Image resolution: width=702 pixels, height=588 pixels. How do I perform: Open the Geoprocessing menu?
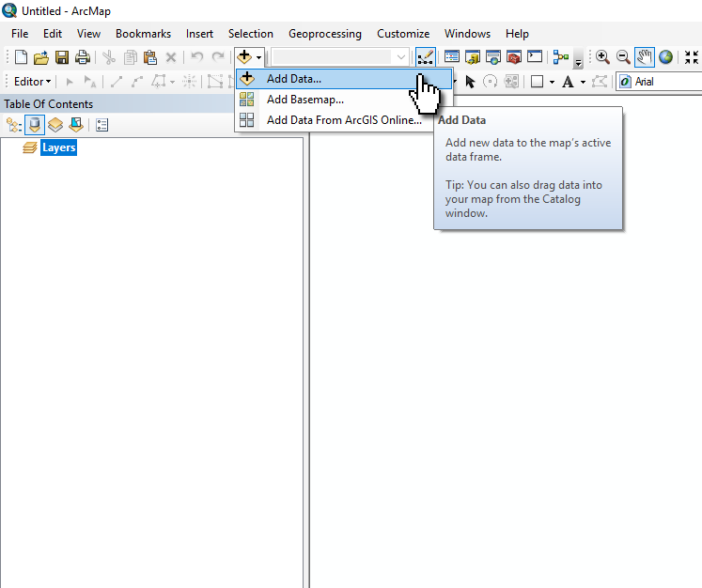[x=325, y=34]
